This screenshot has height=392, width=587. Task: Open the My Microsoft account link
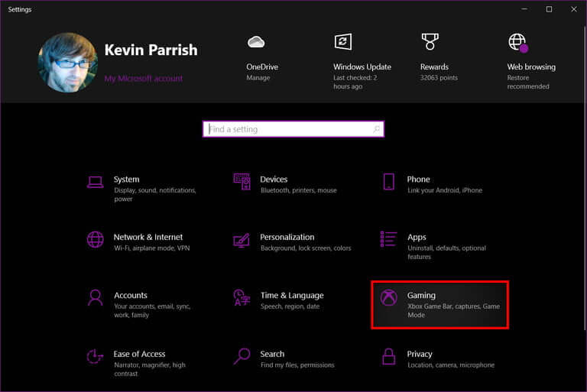coord(144,79)
